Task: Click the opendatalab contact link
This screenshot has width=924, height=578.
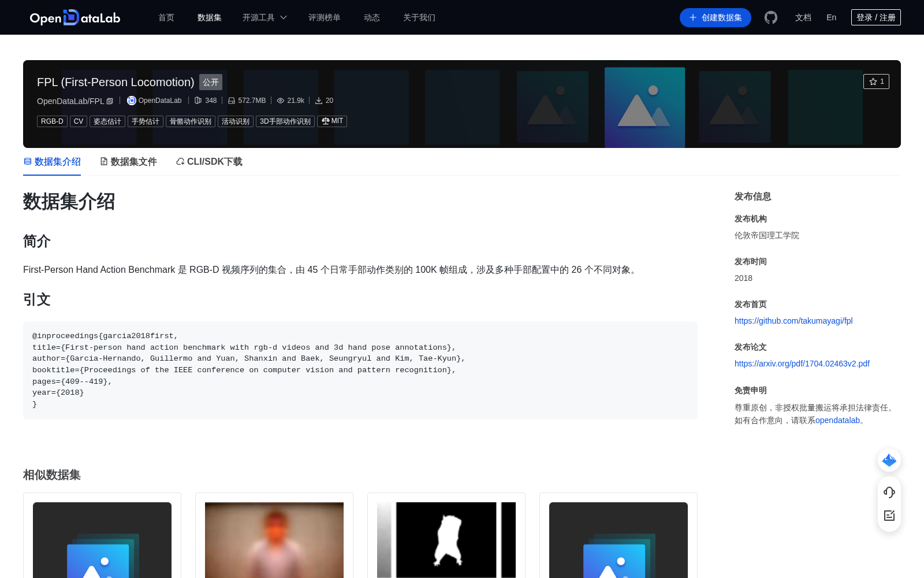Action: tap(837, 420)
